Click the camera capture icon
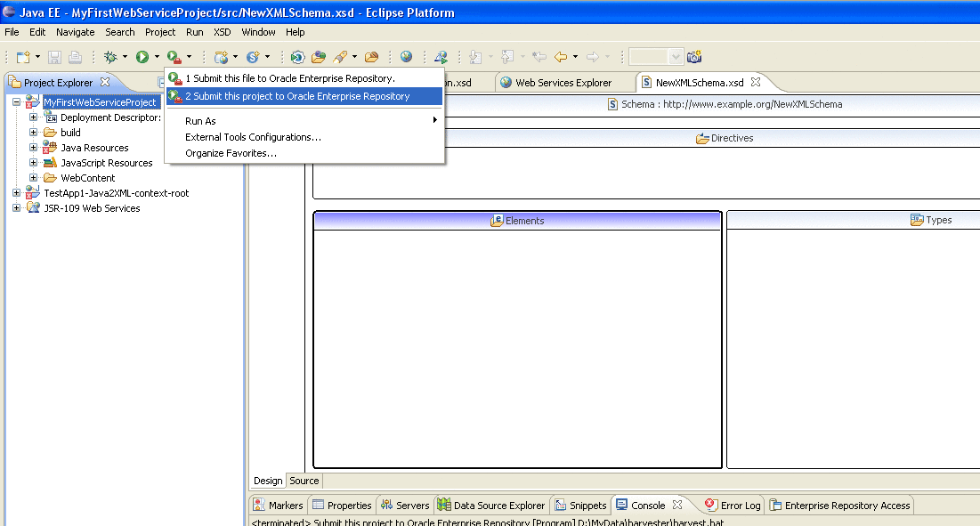Image resolution: width=980 pixels, height=526 pixels. coord(694,58)
